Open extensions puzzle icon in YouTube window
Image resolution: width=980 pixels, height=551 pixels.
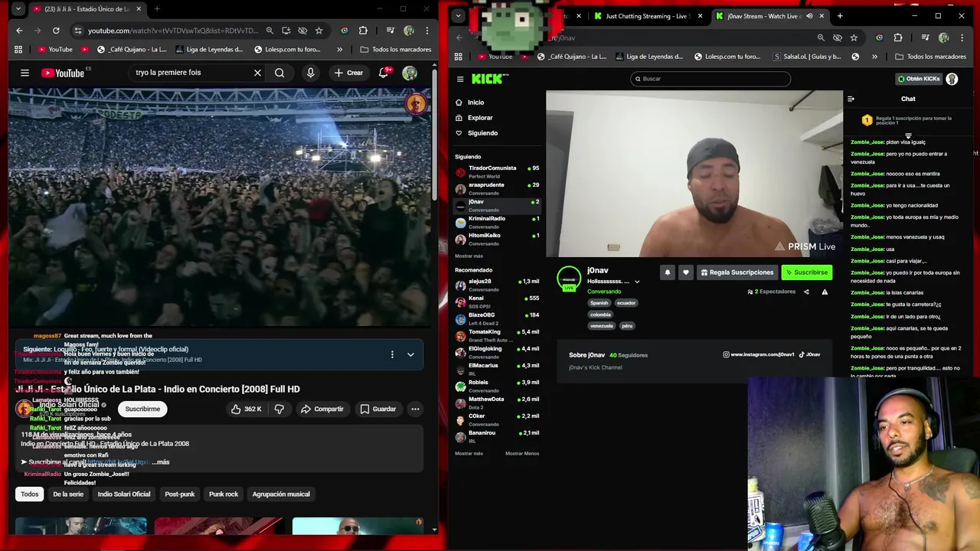coord(363,31)
